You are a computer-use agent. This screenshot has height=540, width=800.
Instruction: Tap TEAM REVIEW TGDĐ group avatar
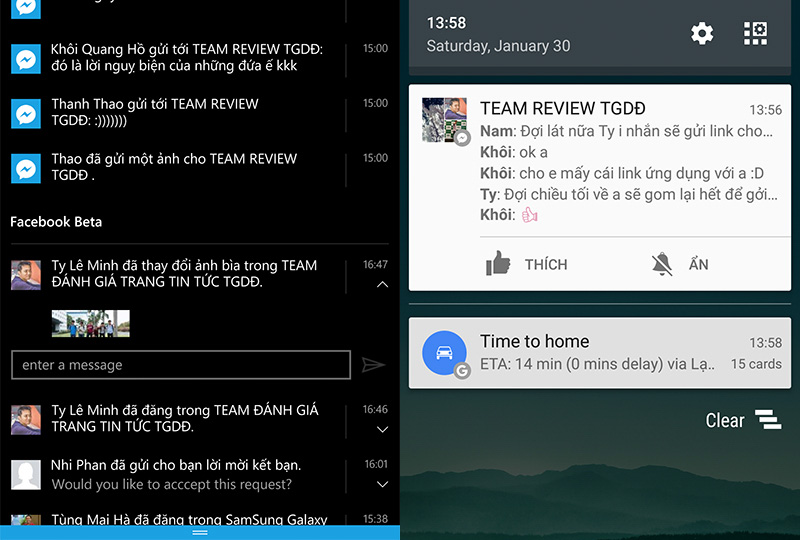[444, 120]
